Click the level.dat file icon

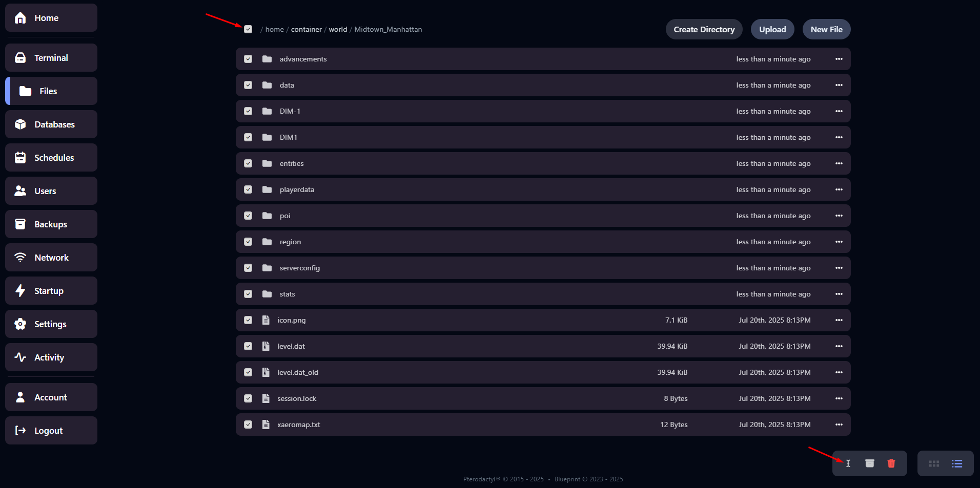point(266,346)
